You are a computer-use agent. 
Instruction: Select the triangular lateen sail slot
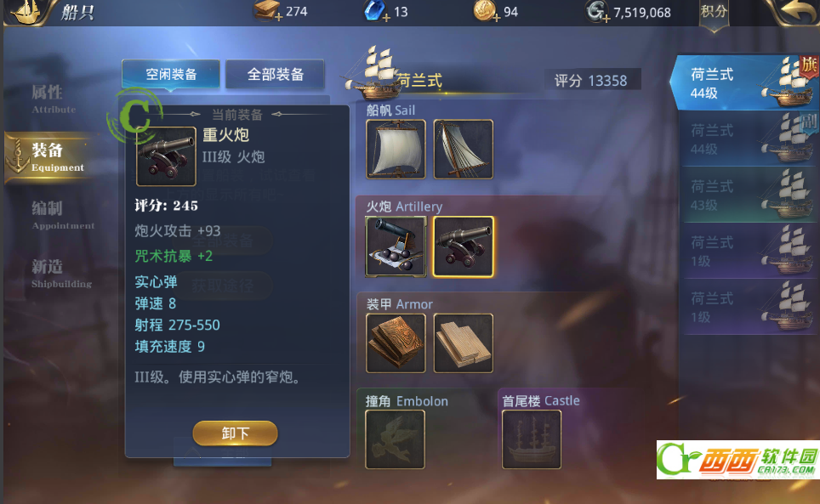464,150
